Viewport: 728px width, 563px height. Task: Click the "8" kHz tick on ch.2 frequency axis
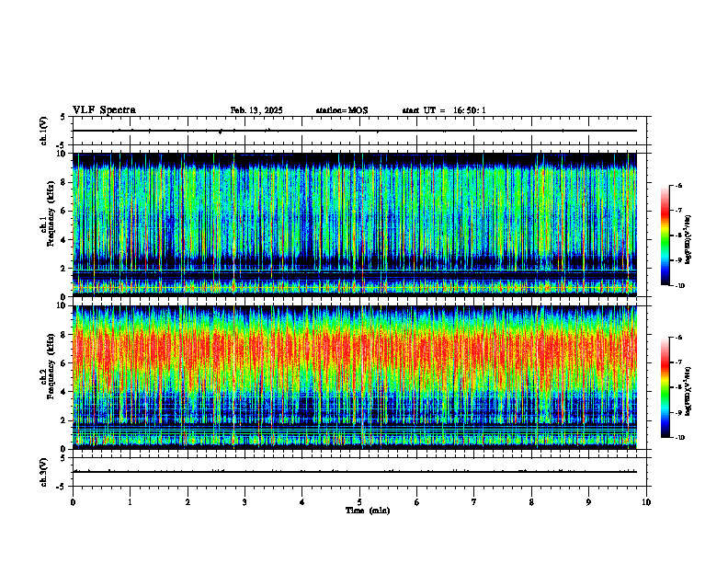pyautogui.click(x=64, y=335)
